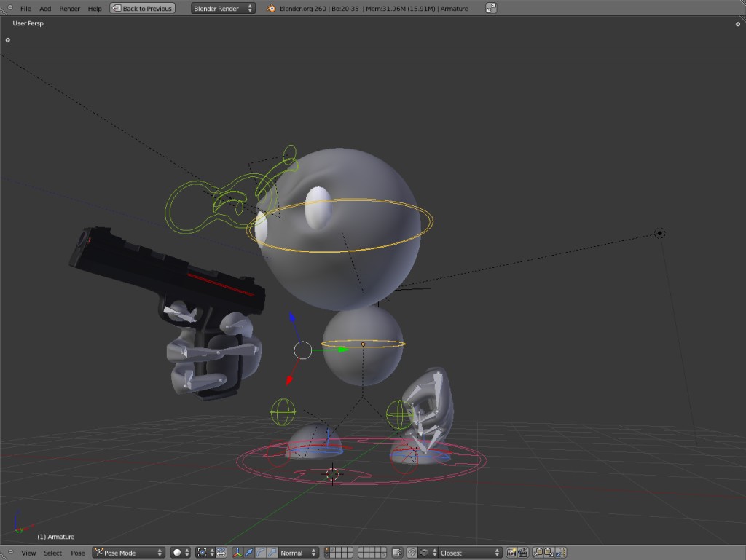Enable the magnet snapping toggle
This screenshot has width=746, height=560.
[412, 552]
